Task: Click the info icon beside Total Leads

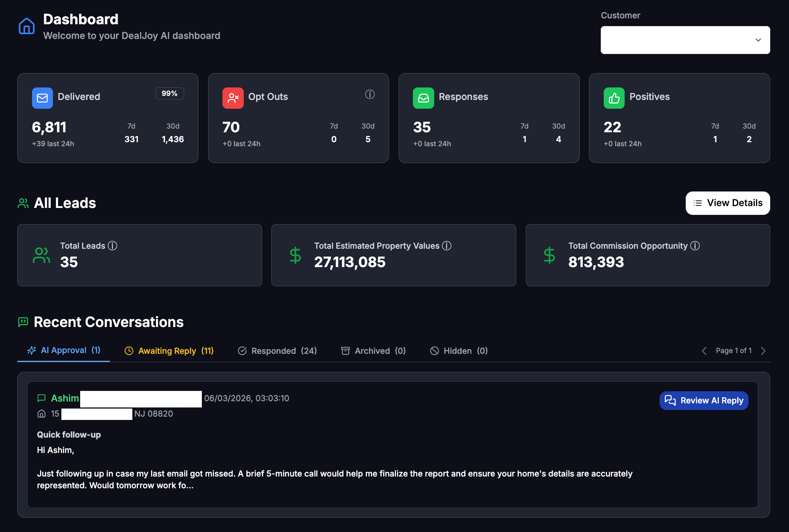Action: pos(113,246)
